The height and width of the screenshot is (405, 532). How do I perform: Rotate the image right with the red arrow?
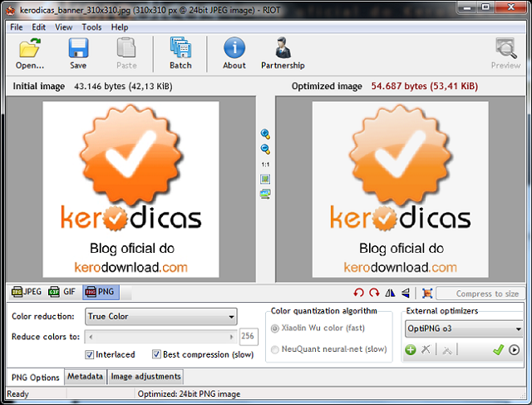click(x=374, y=293)
